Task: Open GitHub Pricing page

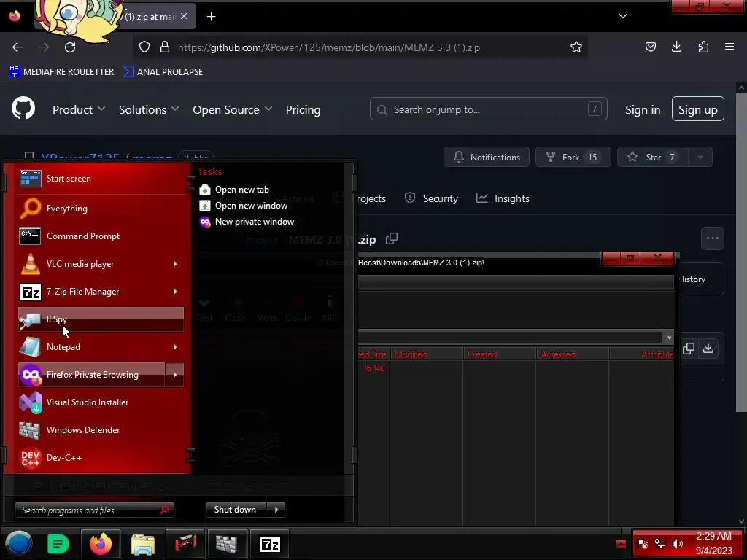Action: coord(303,109)
